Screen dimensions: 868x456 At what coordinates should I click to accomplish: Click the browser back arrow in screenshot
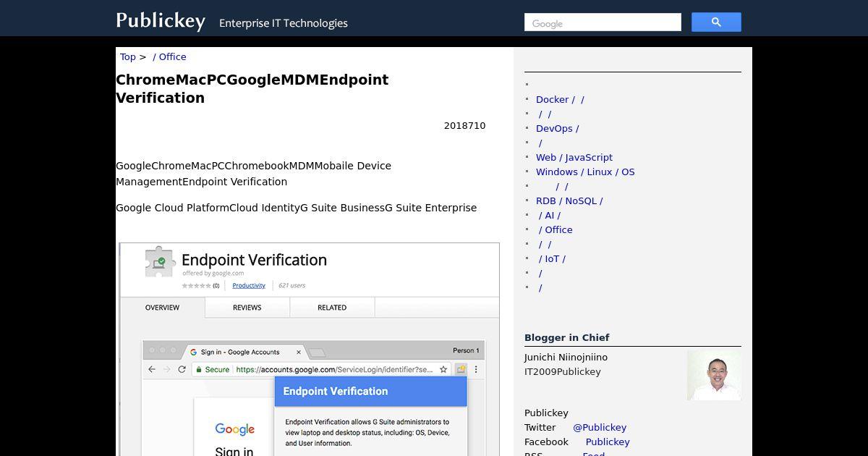click(152, 369)
